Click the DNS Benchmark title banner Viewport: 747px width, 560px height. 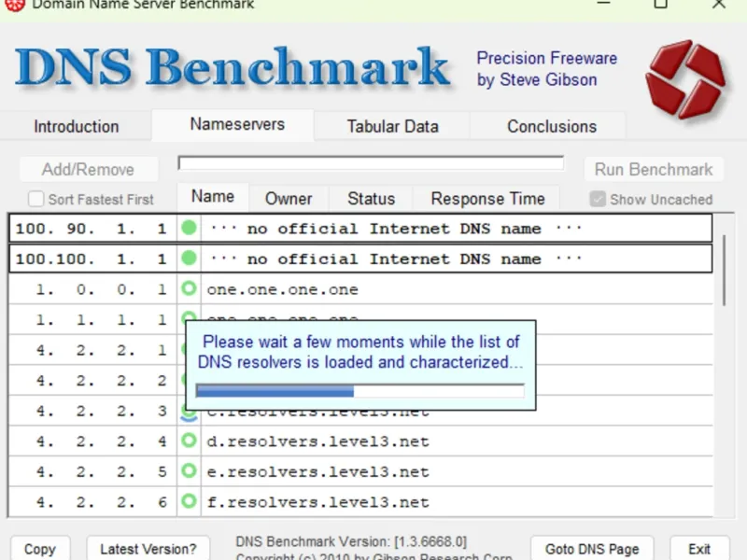[x=232, y=66]
